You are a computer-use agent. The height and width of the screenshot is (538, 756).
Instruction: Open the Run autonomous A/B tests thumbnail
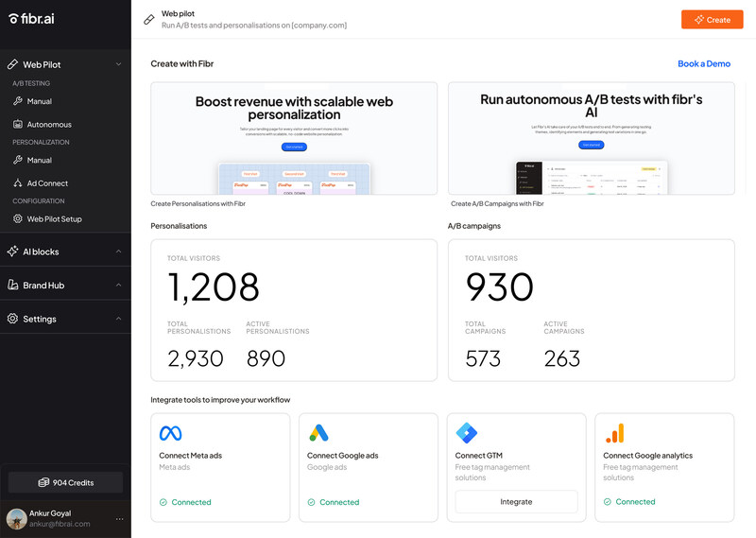click(x=591, y=138)
